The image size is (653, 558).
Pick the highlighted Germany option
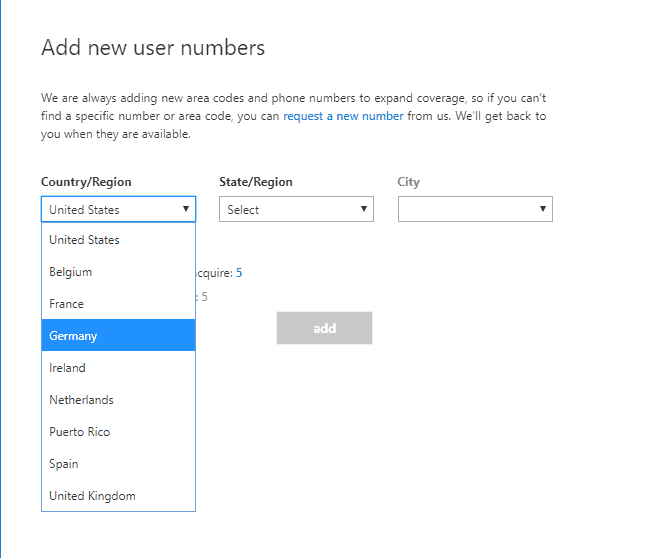coord(118,336)
